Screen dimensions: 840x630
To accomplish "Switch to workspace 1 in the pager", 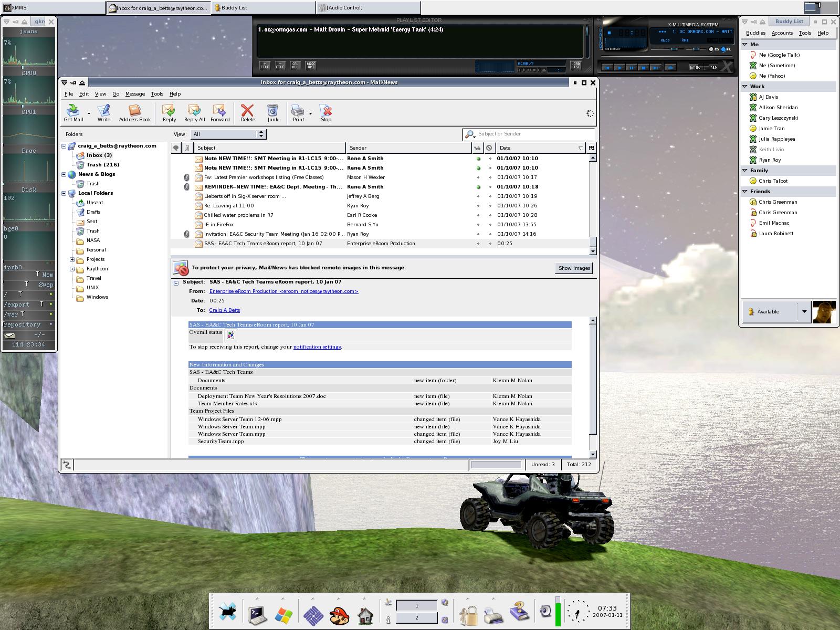I will pos(416,605).
